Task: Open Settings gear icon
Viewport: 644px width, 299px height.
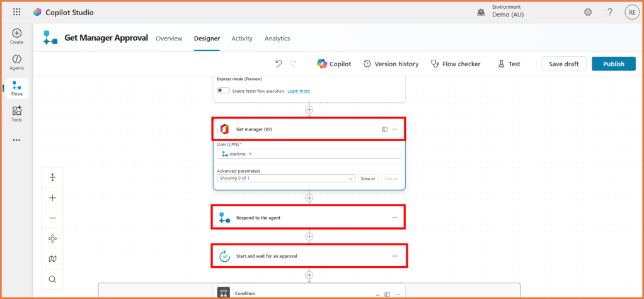Action: 588,13
